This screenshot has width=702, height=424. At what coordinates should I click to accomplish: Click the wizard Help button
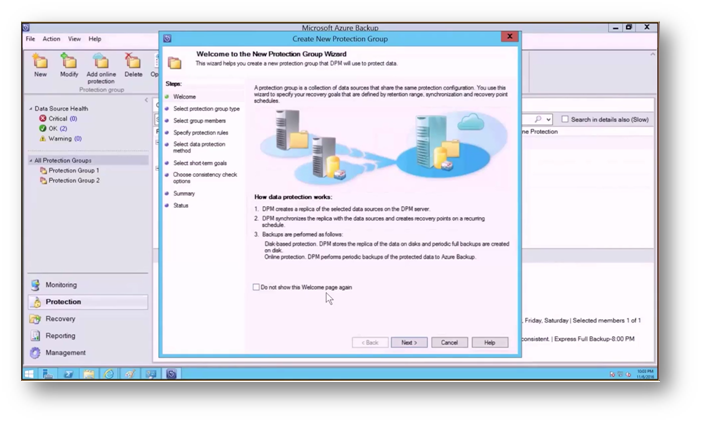click(490, 343)
